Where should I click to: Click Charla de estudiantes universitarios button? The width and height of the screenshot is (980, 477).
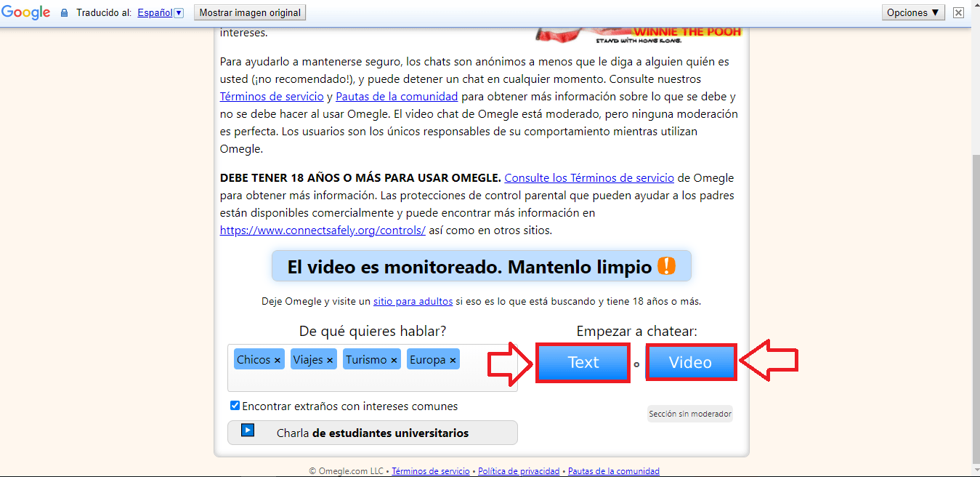(x=373, y=433)
